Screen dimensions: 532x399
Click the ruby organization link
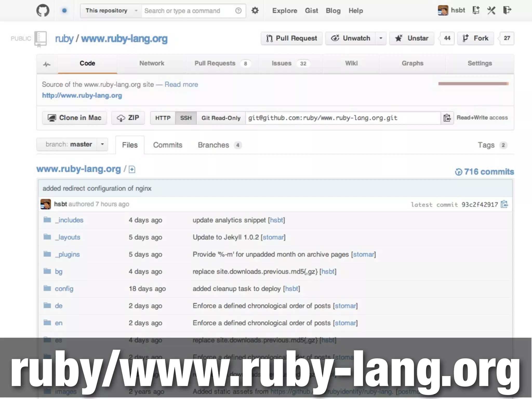(x=64, y=39)
